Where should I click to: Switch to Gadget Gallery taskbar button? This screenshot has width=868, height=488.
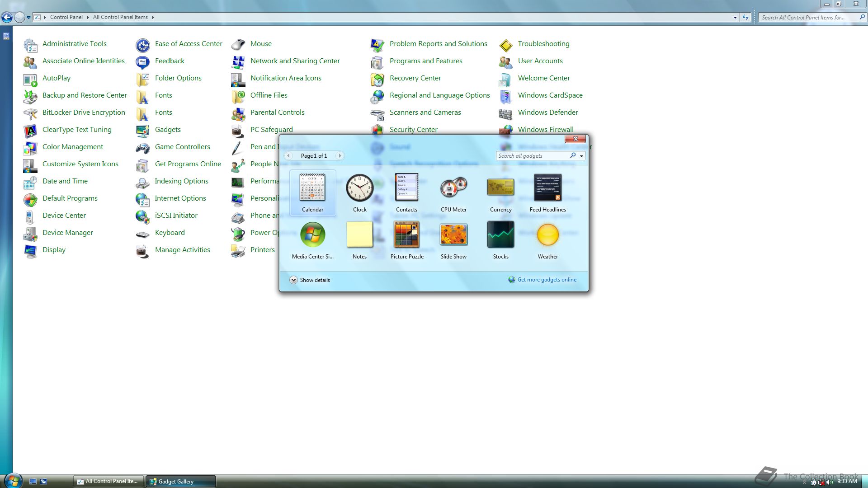point(181,481)
